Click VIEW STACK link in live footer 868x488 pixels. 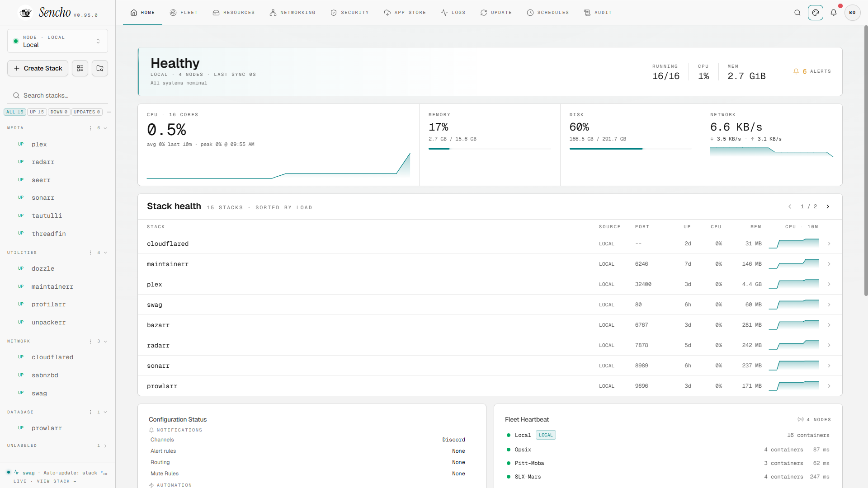(x=57, y=481)
